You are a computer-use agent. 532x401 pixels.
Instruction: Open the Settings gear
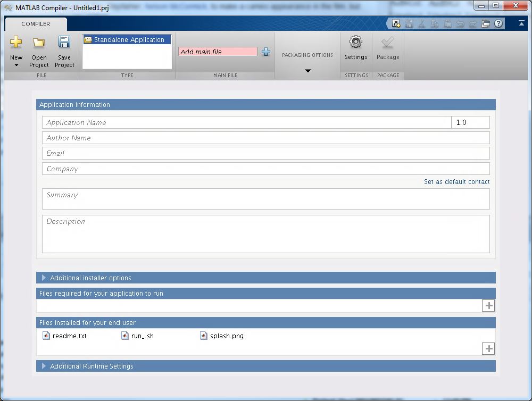(356, 43)
